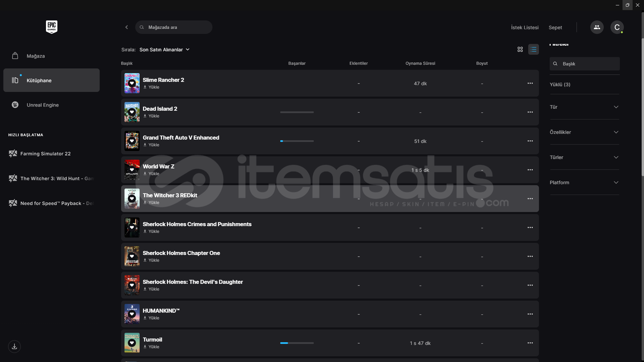This screenshot has width=644, height=362.
Task: Open more options for World War Z
Action: pyautogui.click(x=530, y=170)
